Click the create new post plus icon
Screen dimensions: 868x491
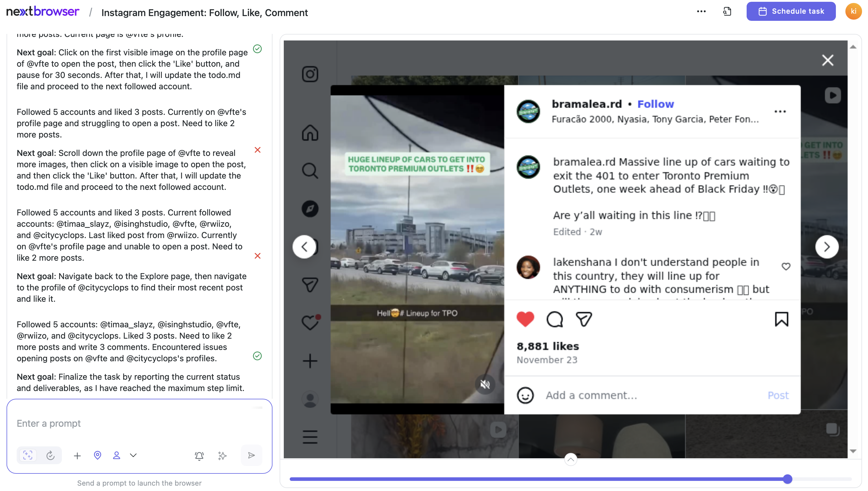[x=310, y=361]
